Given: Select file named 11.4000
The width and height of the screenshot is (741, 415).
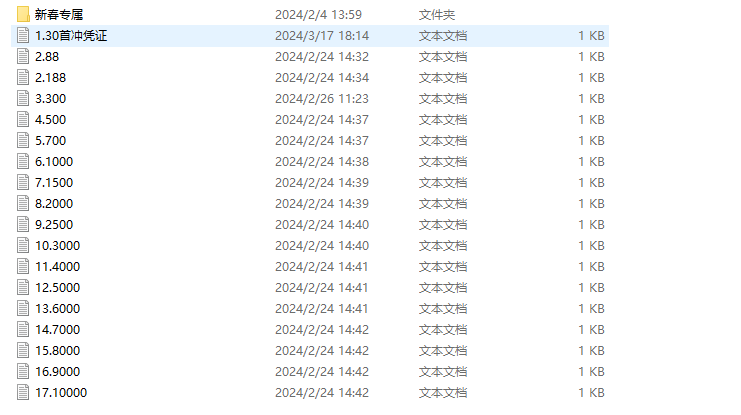Looking at the screenshot, I should click(x=58, y=267).
